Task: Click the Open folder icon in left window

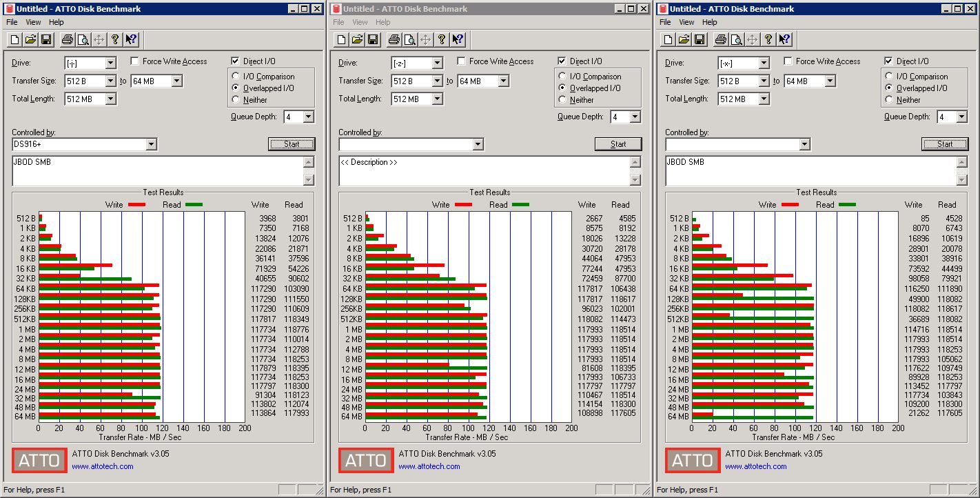Action: point(30,39)
